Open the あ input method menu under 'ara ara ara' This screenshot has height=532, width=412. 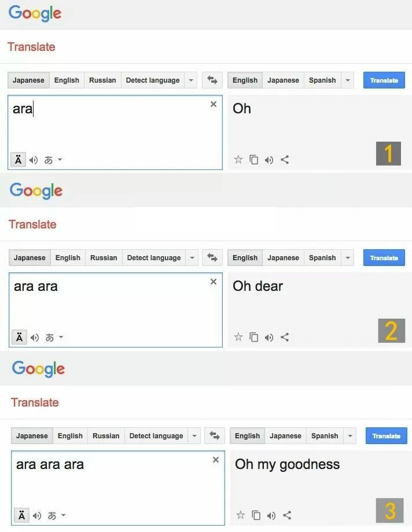point(55,515)
